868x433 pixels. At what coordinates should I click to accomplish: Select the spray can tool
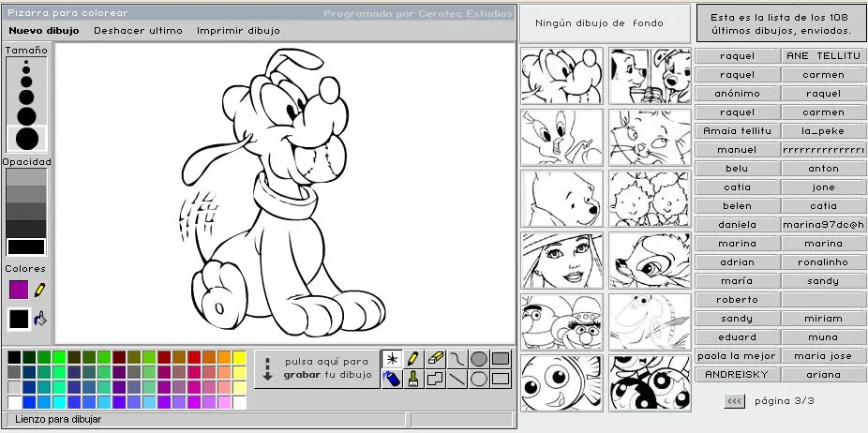pos(392,379)
